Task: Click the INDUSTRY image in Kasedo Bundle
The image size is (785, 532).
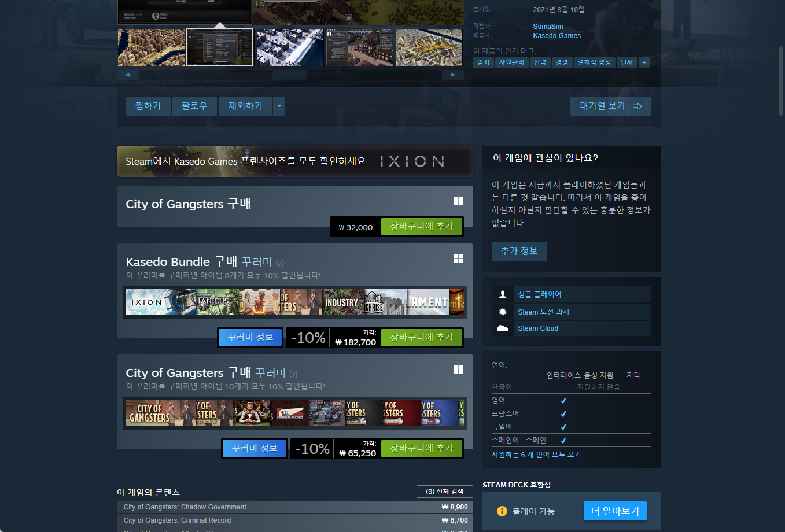Action: pyautogui.click(x=344, y=302)
